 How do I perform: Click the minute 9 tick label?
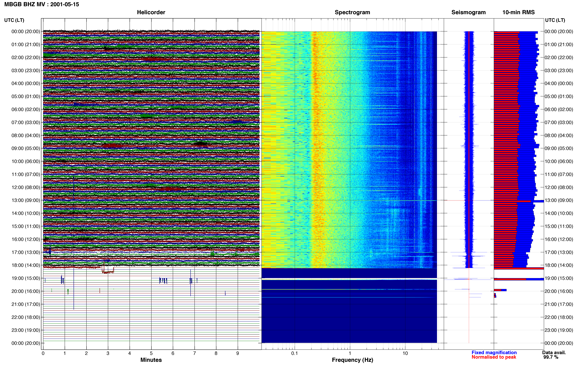tap(238, 353)
